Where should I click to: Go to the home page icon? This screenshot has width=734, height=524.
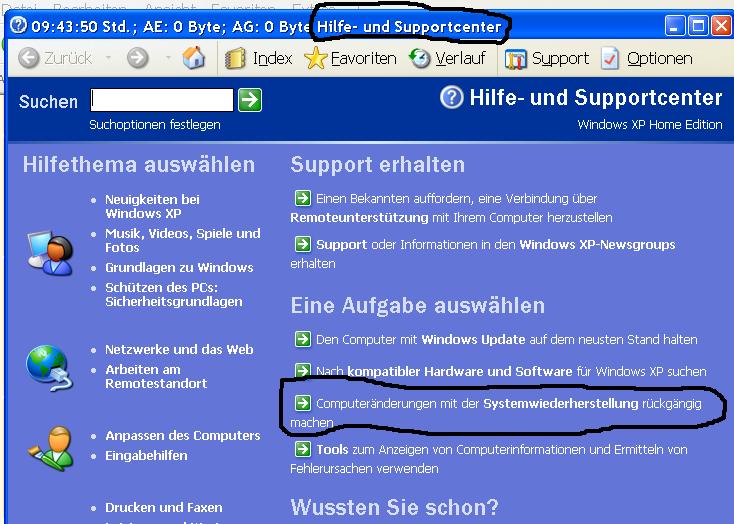coord(194,58)
